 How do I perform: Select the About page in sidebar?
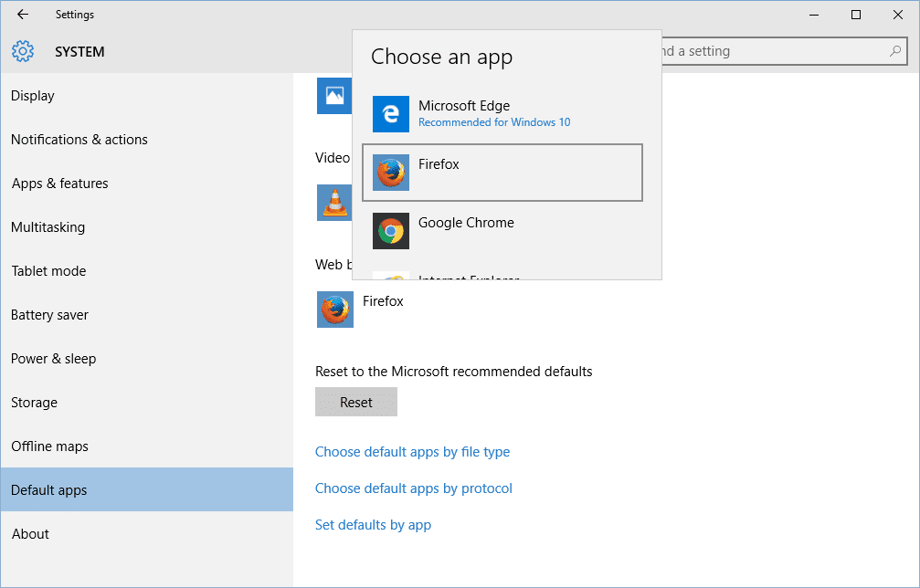[x=30, y=534]
